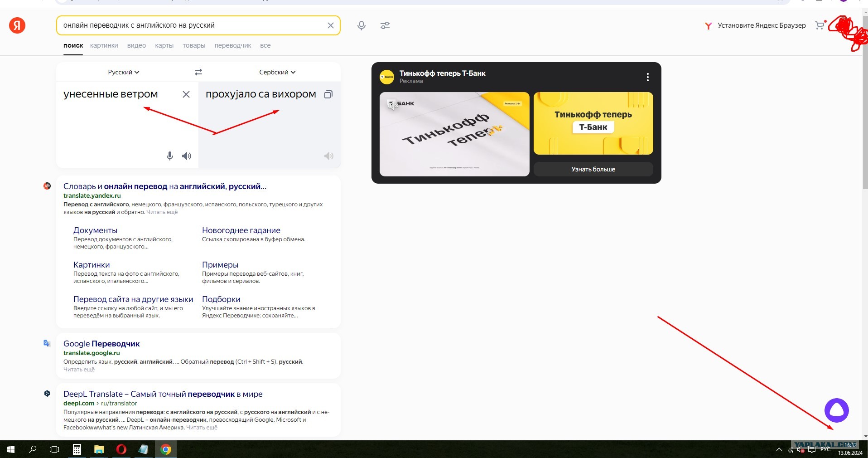Open the search filter settings icon
This screenshot has width=868, height=458.
click(x=385, y=25)
